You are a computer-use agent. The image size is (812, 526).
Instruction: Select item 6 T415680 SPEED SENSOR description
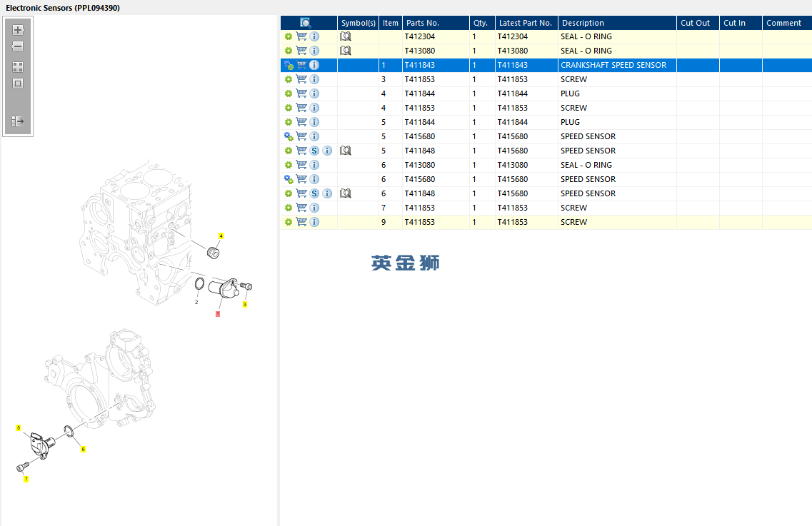(588, 179)
